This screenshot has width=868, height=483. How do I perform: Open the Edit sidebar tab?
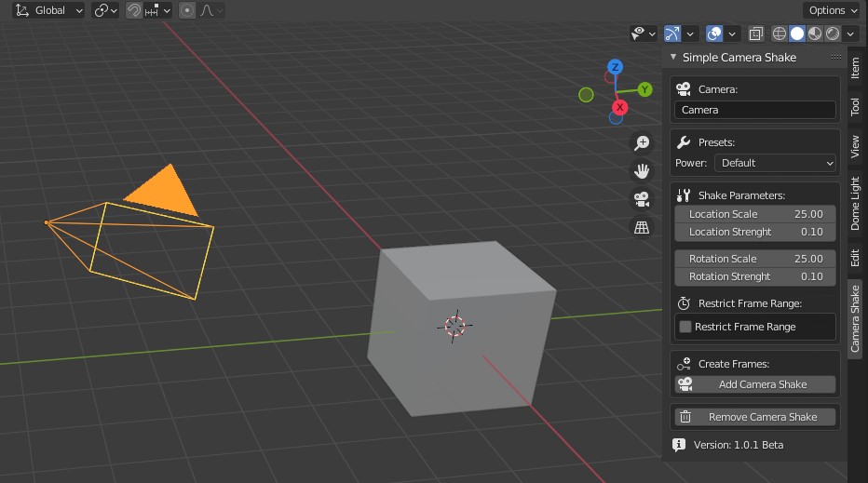tap(855, 258)
